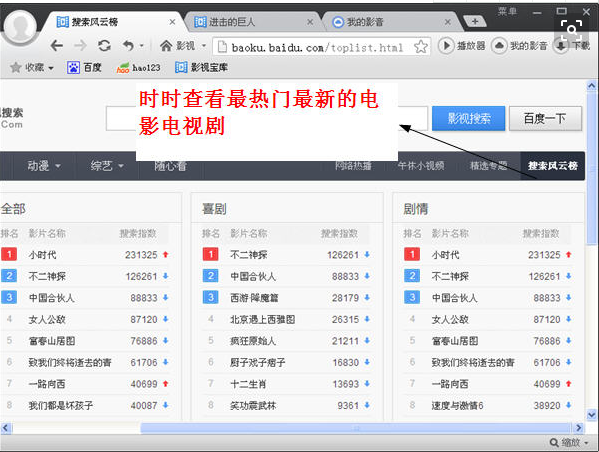Open a new tab with plus button
This screenshot has width=599, height=452.
point(475,21)
